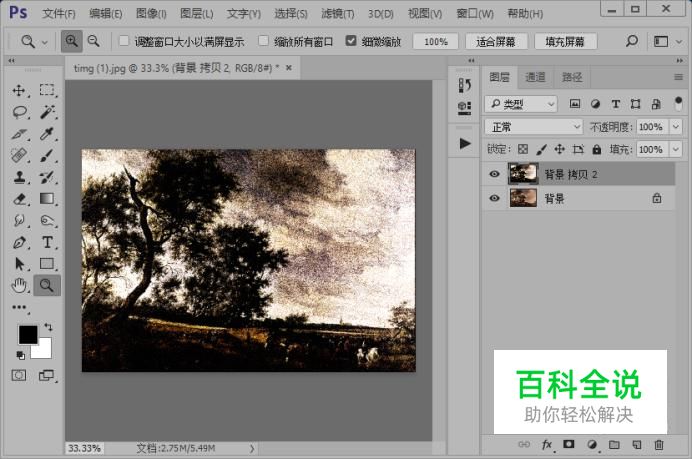Image resolution: width=692 pixels, height=459 pixels.
Task: Select the Pen tool
Action: [x=19, y=242]
